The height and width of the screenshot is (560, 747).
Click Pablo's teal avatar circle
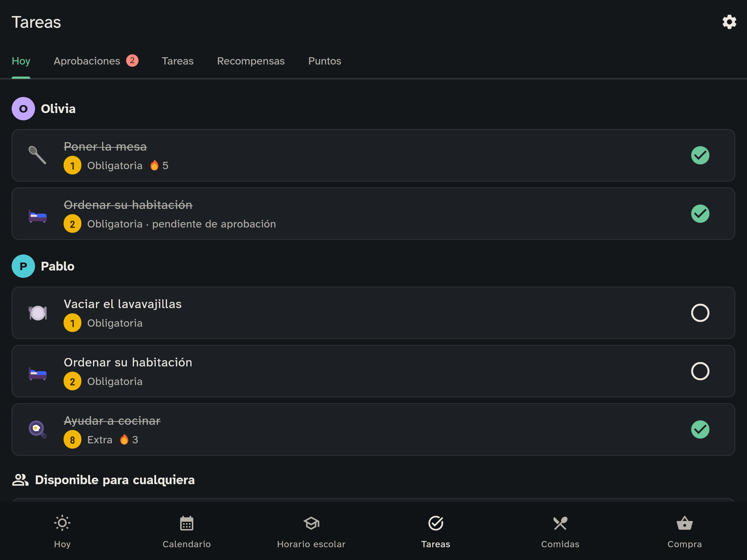(23, 266)
